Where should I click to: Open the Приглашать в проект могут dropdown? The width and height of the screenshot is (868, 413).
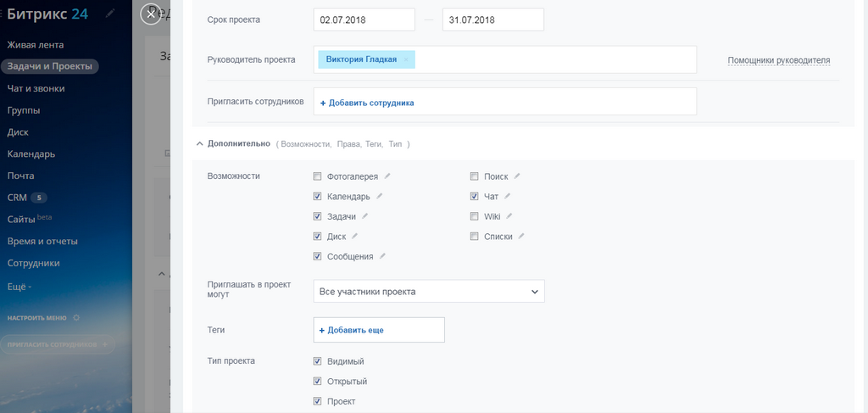click(x=429, y=291)
